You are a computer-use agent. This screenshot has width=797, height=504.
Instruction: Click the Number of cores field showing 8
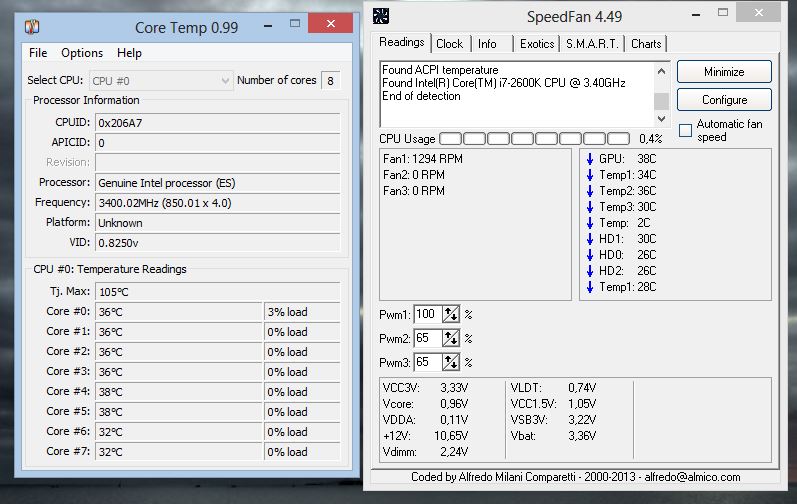click(x=330, y=81)
